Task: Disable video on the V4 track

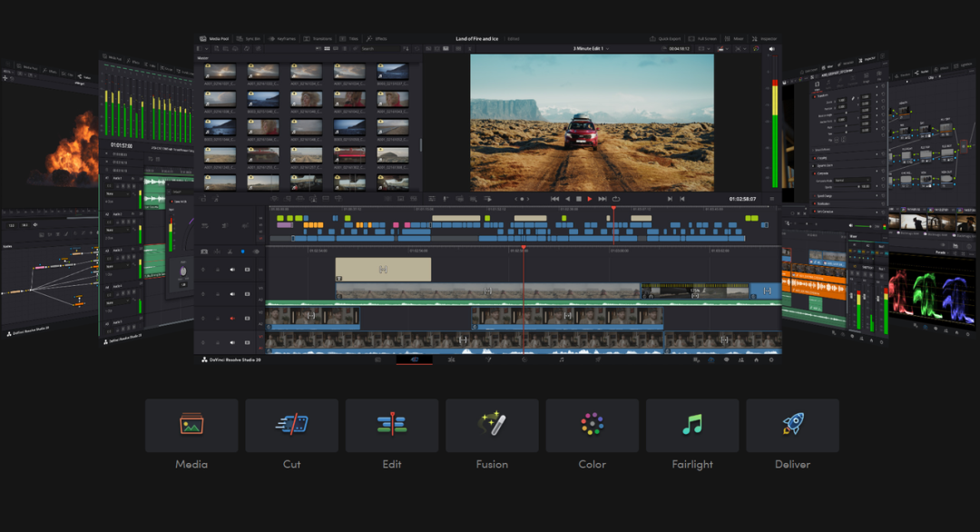Action: (x=248, y=270)
